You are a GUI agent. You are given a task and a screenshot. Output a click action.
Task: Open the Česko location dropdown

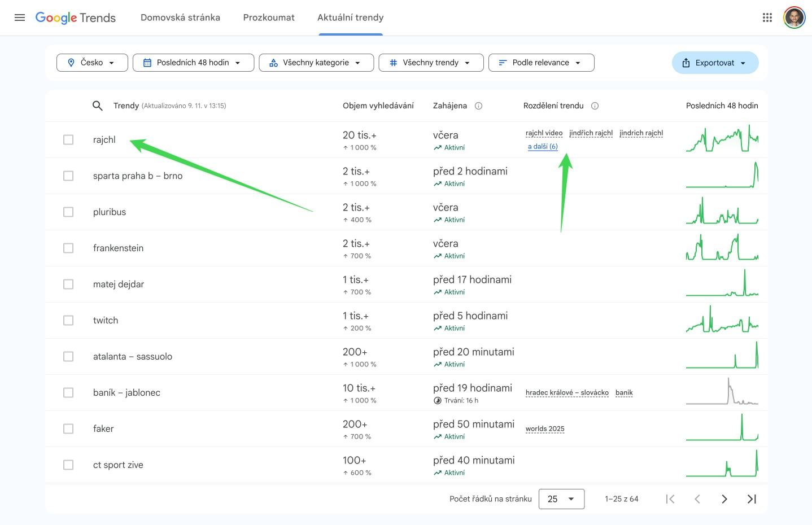tap(92, 63)
